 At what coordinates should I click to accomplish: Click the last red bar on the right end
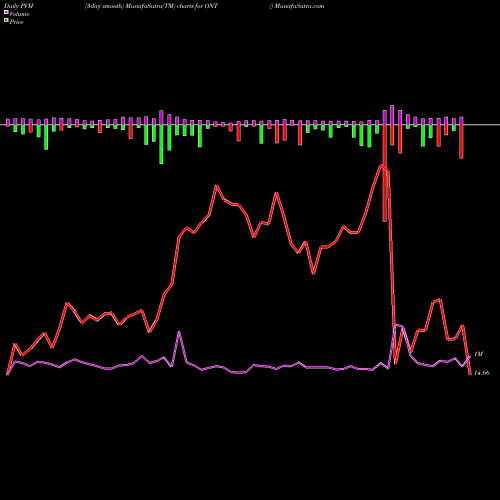461,141
